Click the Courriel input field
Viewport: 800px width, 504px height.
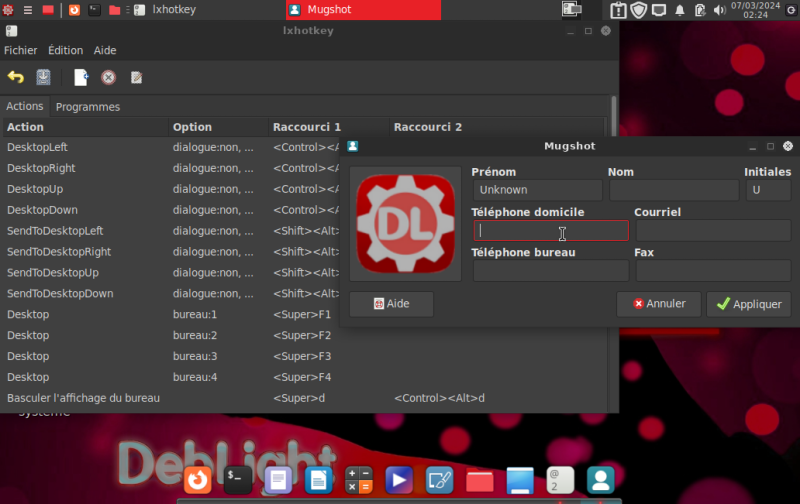(712, 231)
